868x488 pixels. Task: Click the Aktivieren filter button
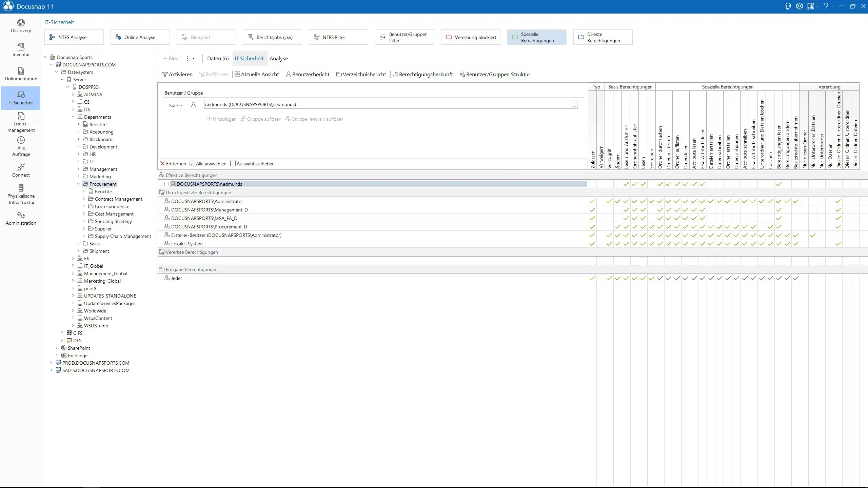coord(177,75)
